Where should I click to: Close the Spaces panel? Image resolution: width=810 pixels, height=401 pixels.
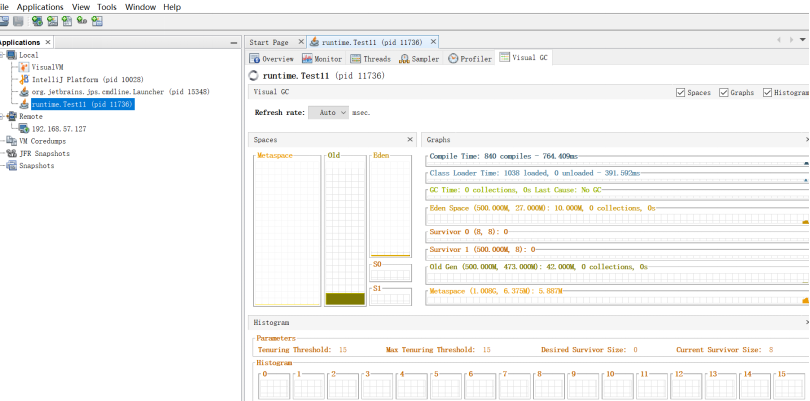[410, 140]
